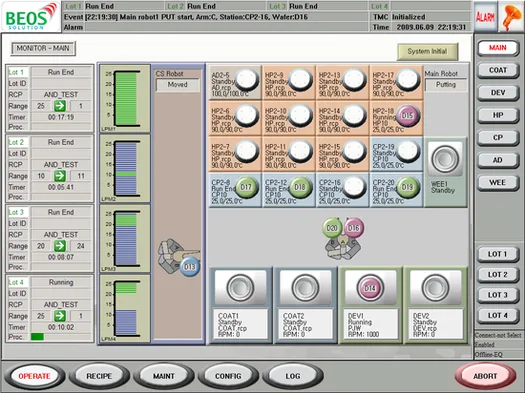Open the OPERATE section
The image size is (525, 393).
pyautogui.click(x=34, y=376)
